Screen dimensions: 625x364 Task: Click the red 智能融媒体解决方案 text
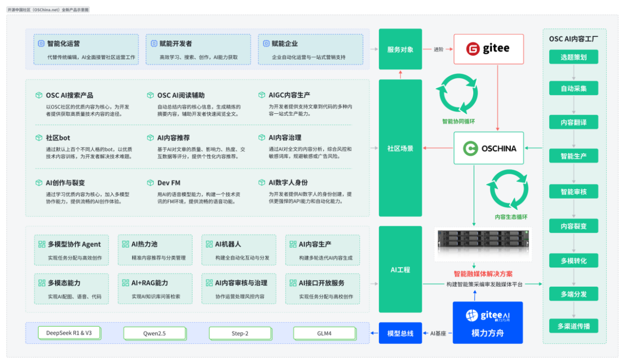483,274
